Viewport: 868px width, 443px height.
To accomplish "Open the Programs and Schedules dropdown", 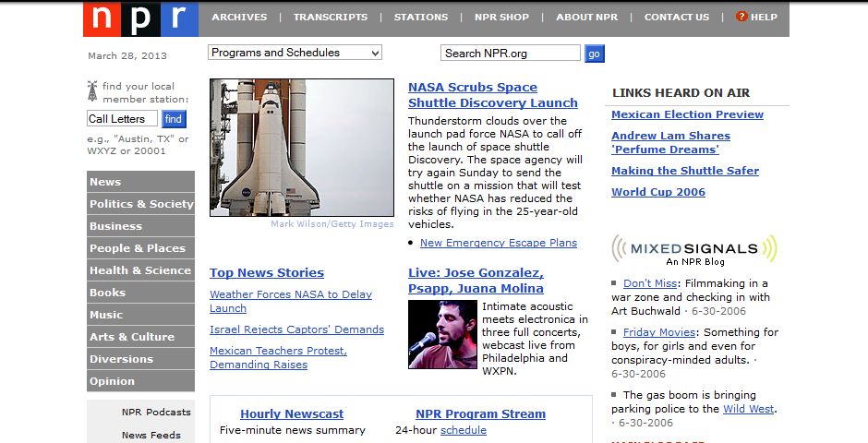I will 295,53.
